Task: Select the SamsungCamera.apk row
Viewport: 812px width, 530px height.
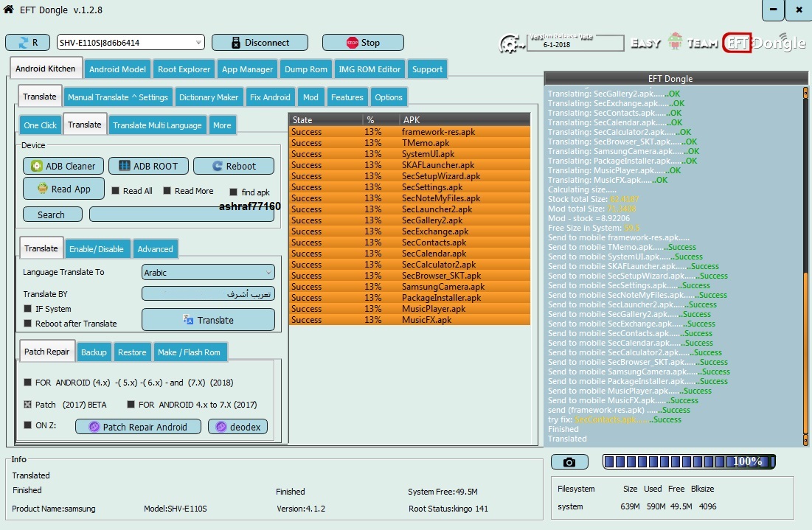Action: pyautogui.click(x=409, y=287)
